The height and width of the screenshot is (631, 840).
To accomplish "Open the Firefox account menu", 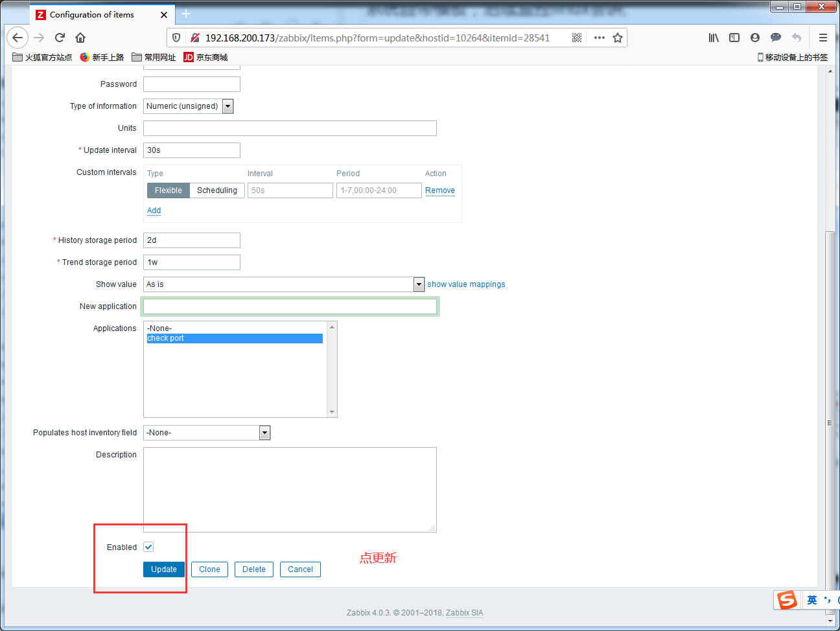I will pos(755,38).
